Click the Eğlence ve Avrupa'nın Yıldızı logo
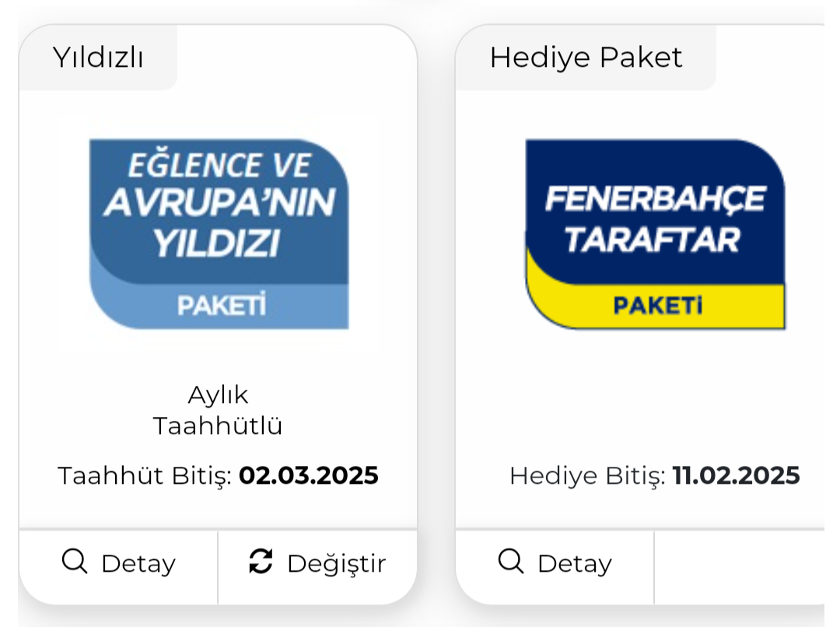840x627 pixels. (x=219, y=233)
